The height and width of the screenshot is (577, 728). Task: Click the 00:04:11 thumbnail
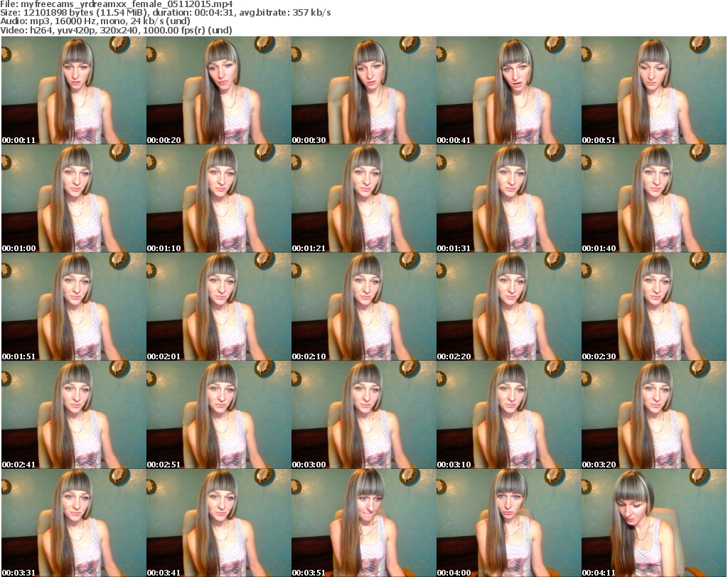[x=654, y=523]
